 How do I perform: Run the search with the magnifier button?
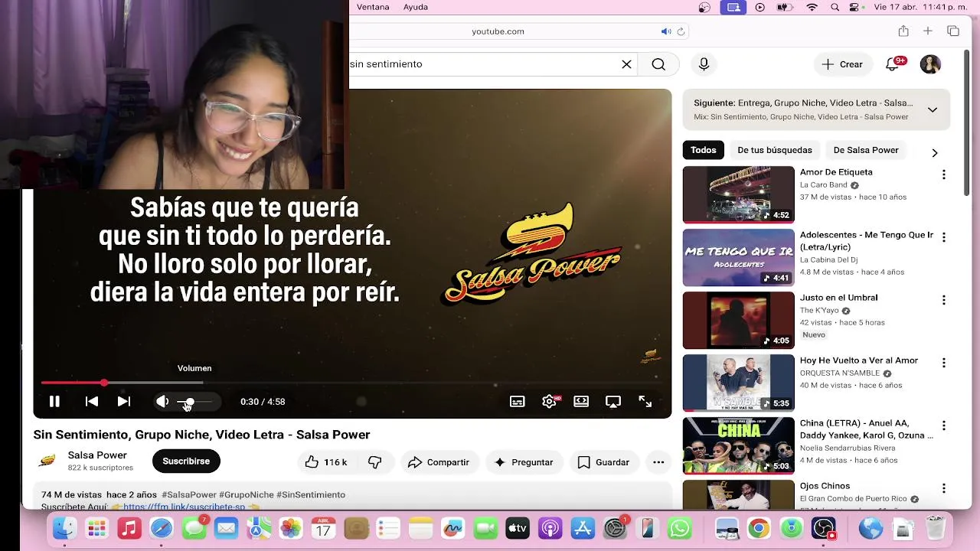(x=658, y=64)
